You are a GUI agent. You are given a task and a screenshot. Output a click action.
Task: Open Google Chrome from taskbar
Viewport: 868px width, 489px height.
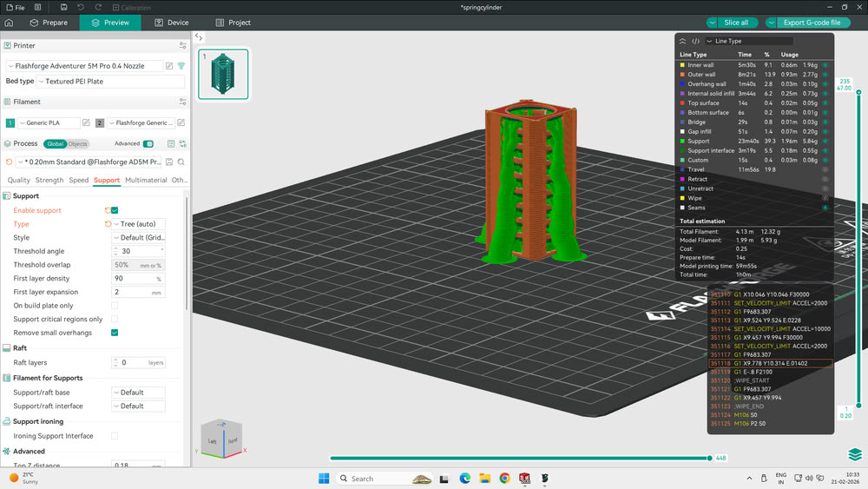coord(505,479)
